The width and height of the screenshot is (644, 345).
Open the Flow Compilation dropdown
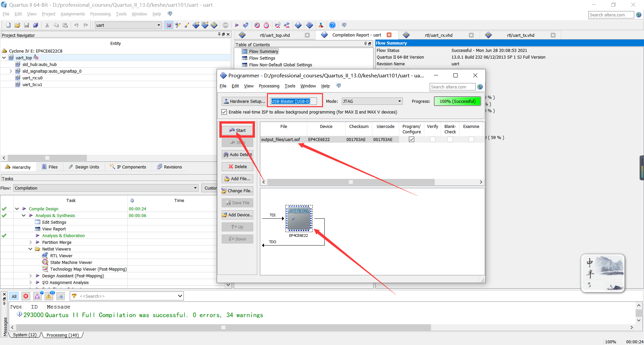click(195, 188)
